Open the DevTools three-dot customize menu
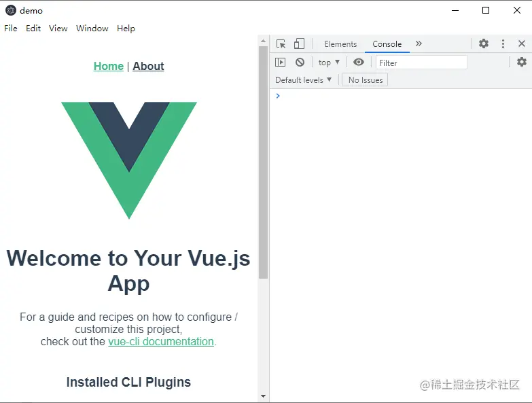 tap(503, 43)
